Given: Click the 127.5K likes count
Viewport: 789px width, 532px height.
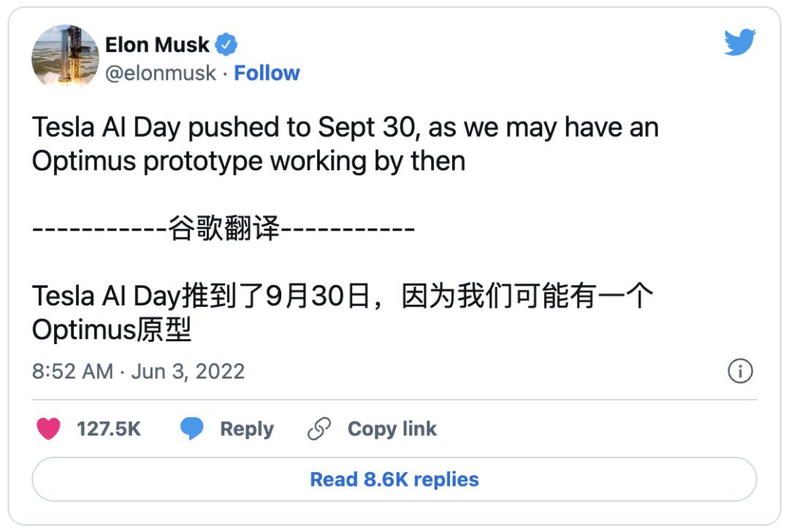Looking at the screenshot, I should coord(109,429).
